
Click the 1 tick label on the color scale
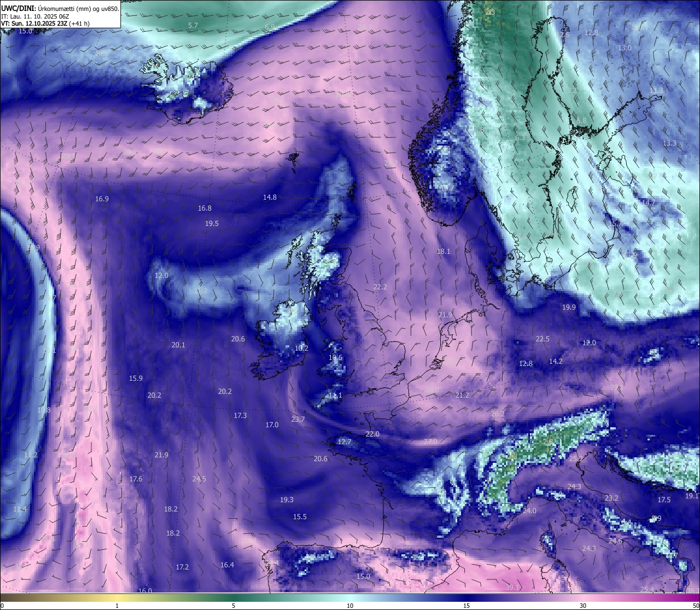(x=117, y=606)
